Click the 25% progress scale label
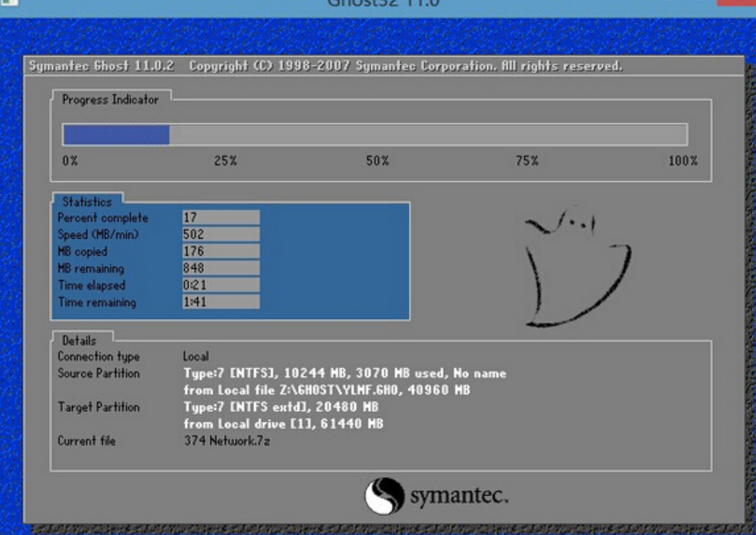Screen dimensions: 756x535 click(x=226, y=161)
